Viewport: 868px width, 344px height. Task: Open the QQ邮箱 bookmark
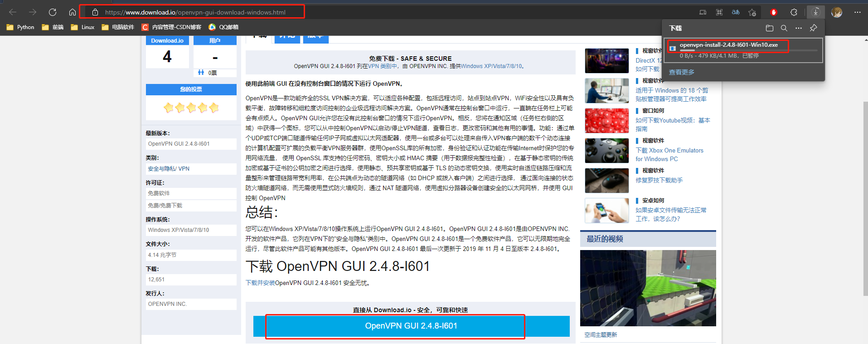click(223, 27)
